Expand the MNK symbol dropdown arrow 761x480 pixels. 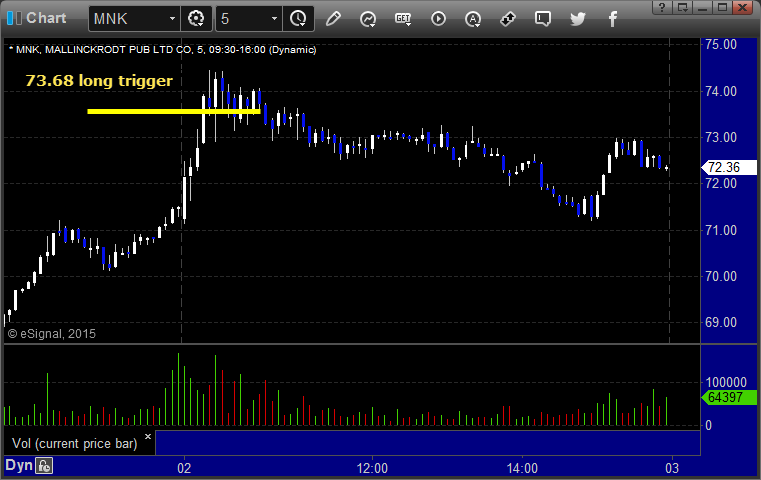coord(172,19)
